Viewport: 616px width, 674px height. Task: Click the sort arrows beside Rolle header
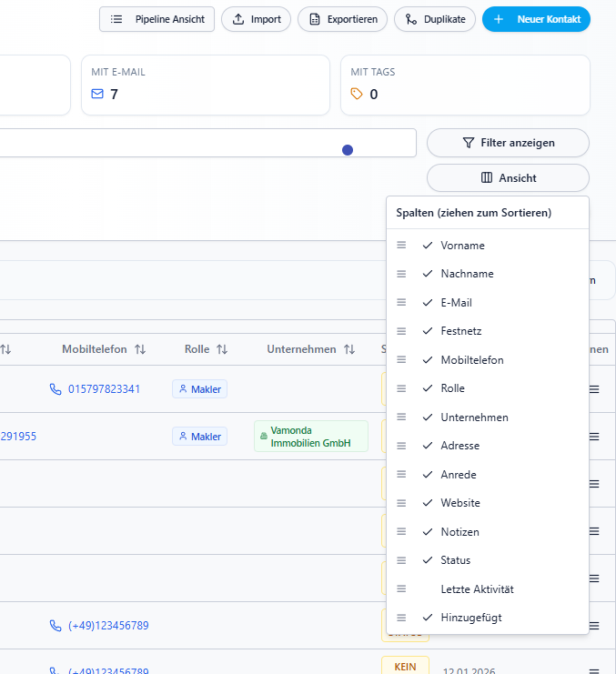222,349
